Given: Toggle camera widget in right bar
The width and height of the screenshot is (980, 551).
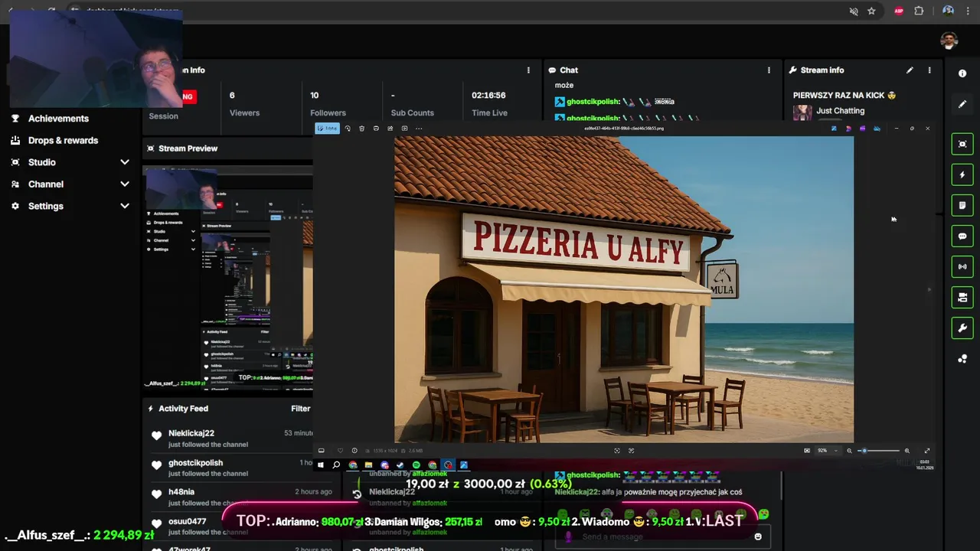Looking at the screenshot, I should point(962,297).
